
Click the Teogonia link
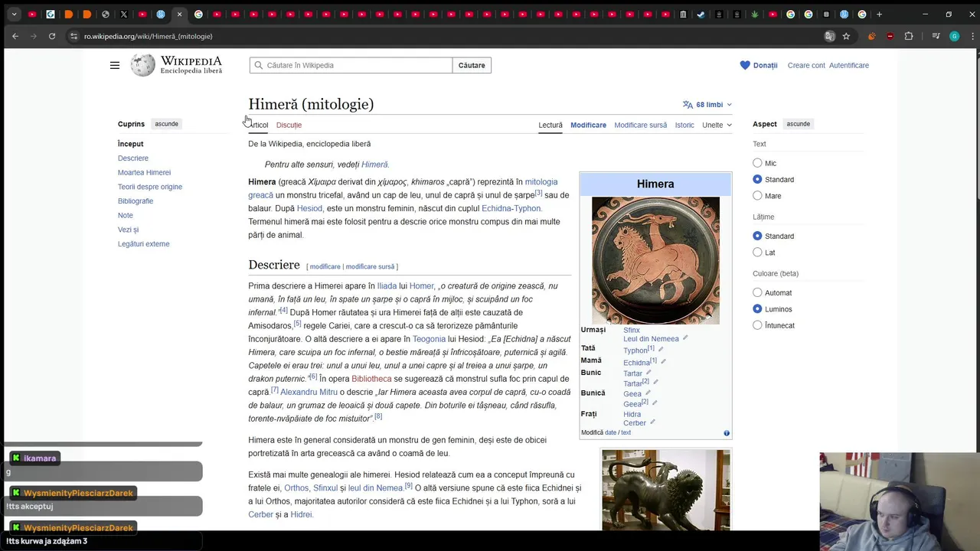pyautogui.click(x=429, y=339)
